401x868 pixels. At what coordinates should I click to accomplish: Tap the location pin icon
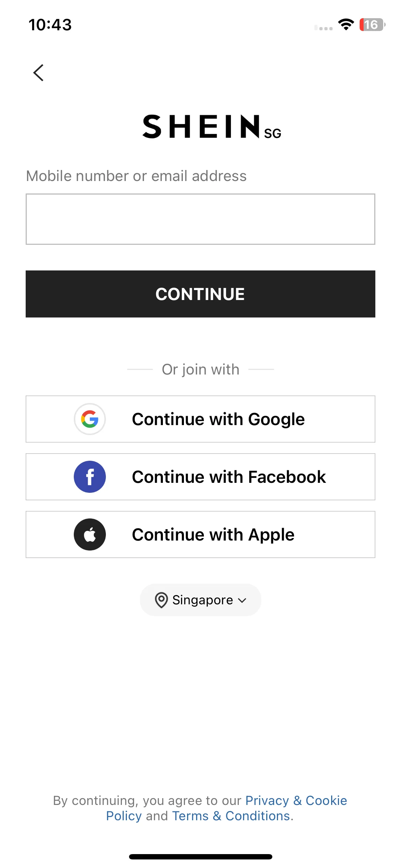coord(161,600)
